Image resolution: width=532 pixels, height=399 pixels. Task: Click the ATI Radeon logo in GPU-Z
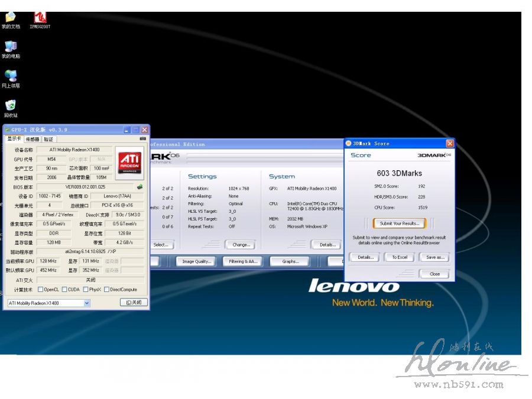click(x=129, y=161)
